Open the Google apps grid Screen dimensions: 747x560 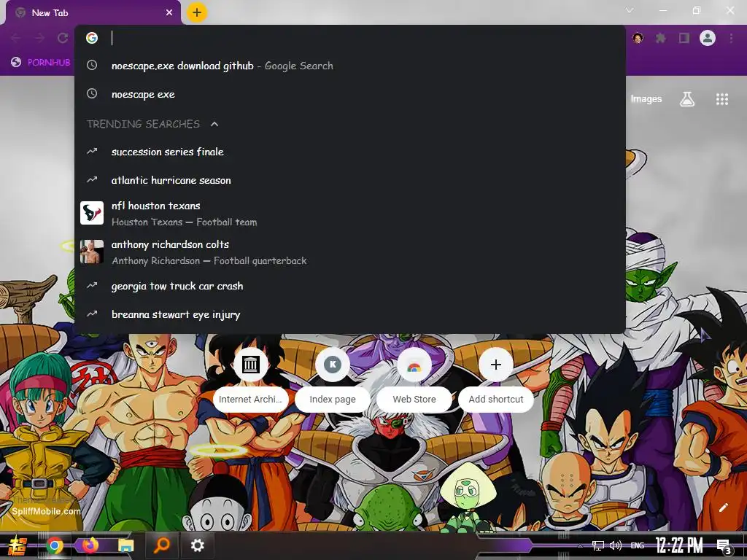(x=722, y=99)
